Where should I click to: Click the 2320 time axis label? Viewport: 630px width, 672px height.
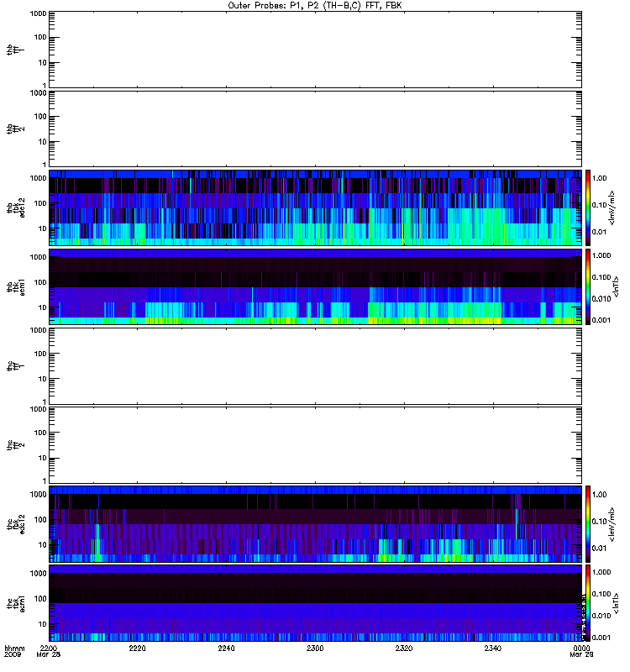click(404, 648)
